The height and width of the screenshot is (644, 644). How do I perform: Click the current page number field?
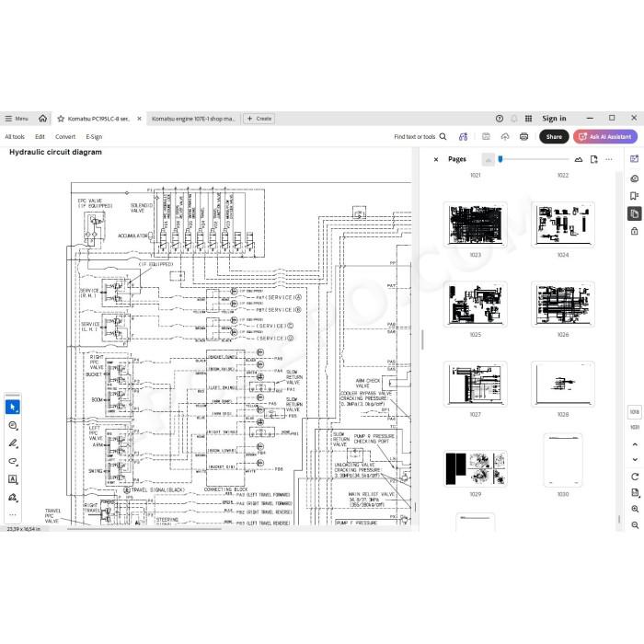point(635,412)
